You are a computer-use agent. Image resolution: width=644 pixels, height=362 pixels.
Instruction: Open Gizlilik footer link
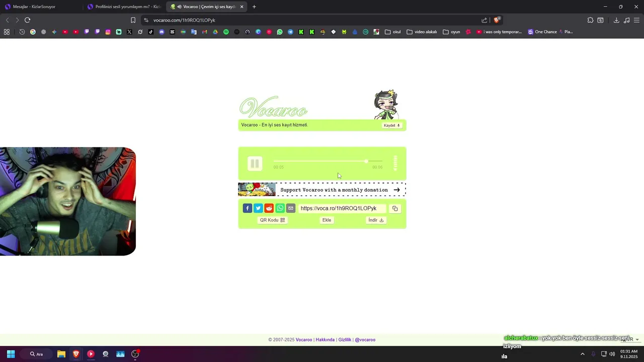coord(345,340)
